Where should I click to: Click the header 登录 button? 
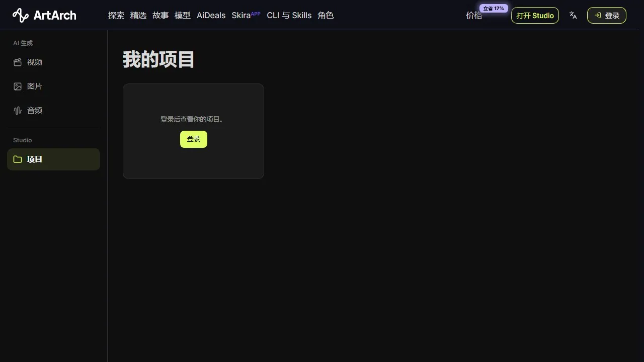tap(607, 16)
